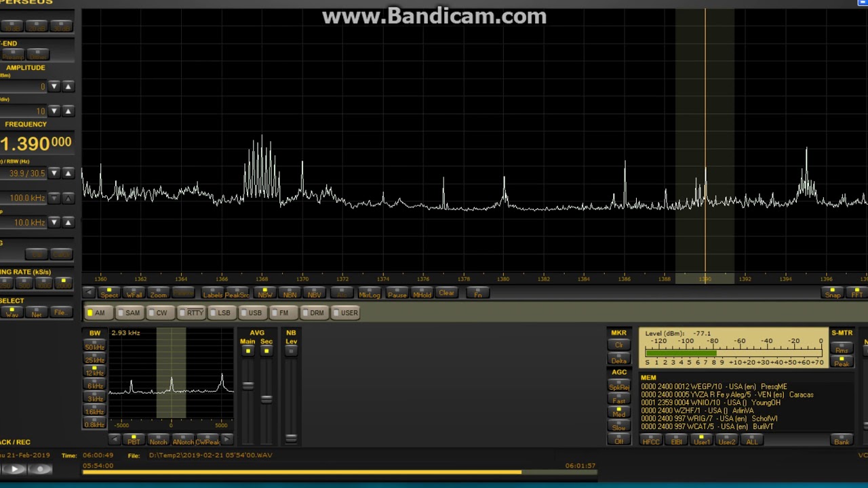Toggle PBT passband tuning

(x=134, y=441)
